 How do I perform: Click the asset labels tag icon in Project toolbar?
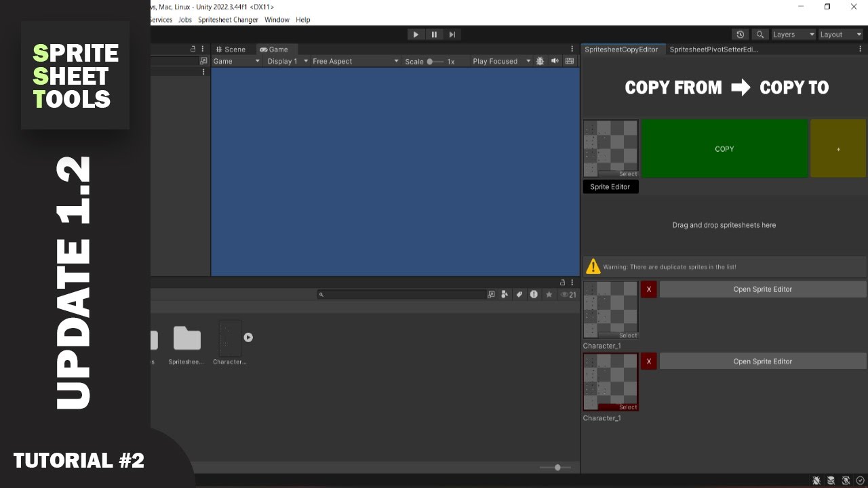[x=519, y=294]
